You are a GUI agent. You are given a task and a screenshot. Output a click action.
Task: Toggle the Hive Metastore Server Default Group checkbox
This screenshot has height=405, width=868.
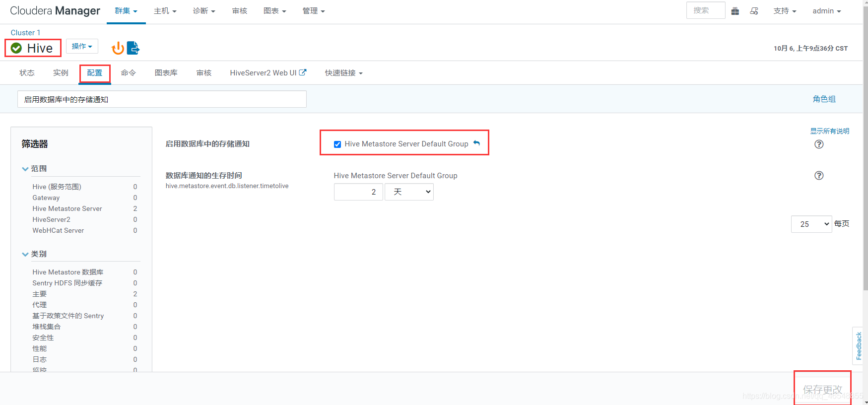(337, 144)
